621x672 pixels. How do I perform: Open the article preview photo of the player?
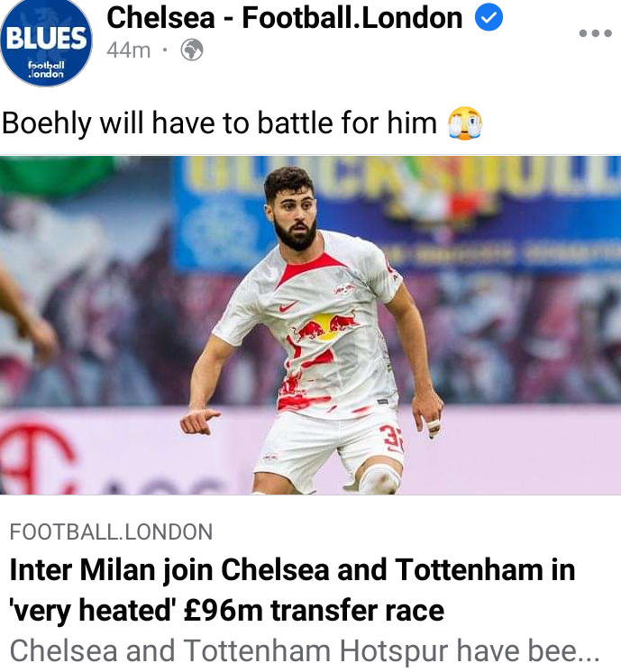point(310,325)
